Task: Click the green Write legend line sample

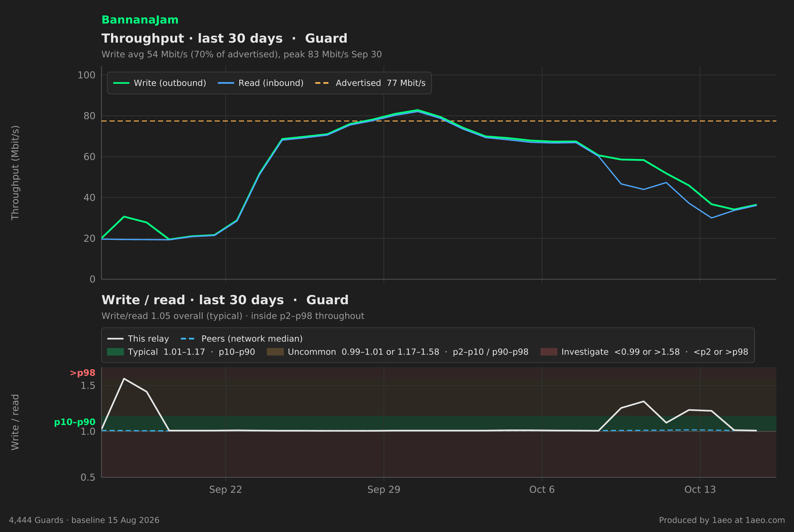Action: (x=121, y=83)
